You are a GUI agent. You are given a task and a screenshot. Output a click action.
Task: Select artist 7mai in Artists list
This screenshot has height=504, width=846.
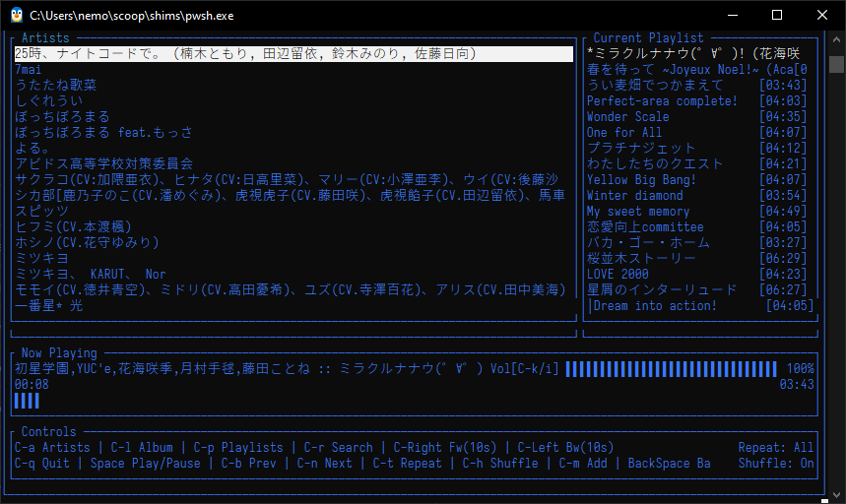click(28, 70)
